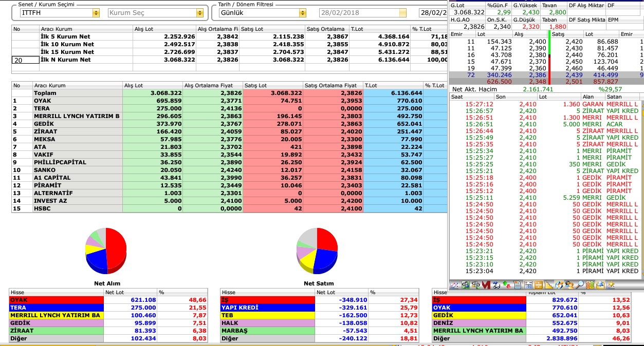The image size is (644, 346).
Task: Click the sun with pencil icon
Action: 611,285
